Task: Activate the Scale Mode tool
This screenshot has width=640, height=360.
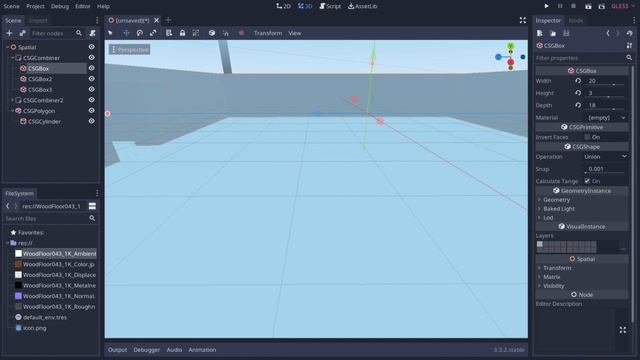Action: point(153,33)
